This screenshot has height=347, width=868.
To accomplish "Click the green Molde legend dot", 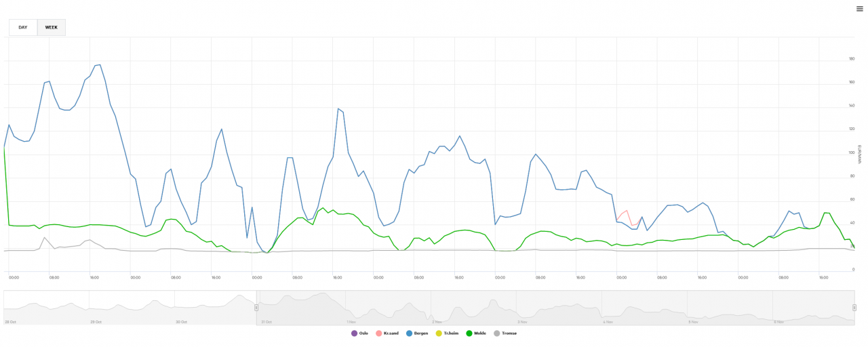I will [x=469, y=333].
